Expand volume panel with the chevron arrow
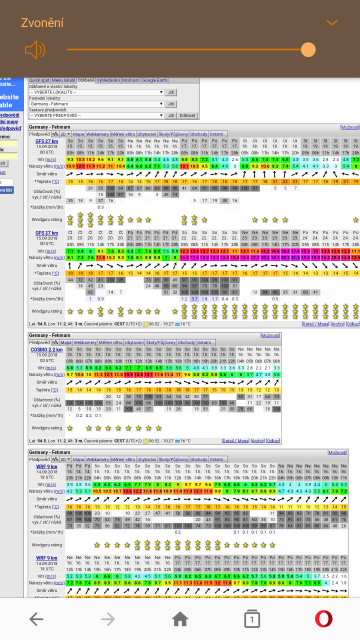This screenshot has height=640, width=360. [x=332, y=22]
